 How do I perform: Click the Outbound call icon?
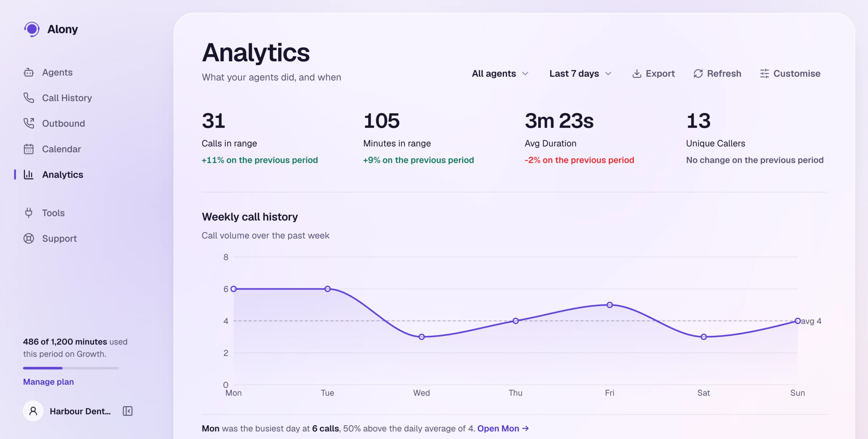coord(29,123)
